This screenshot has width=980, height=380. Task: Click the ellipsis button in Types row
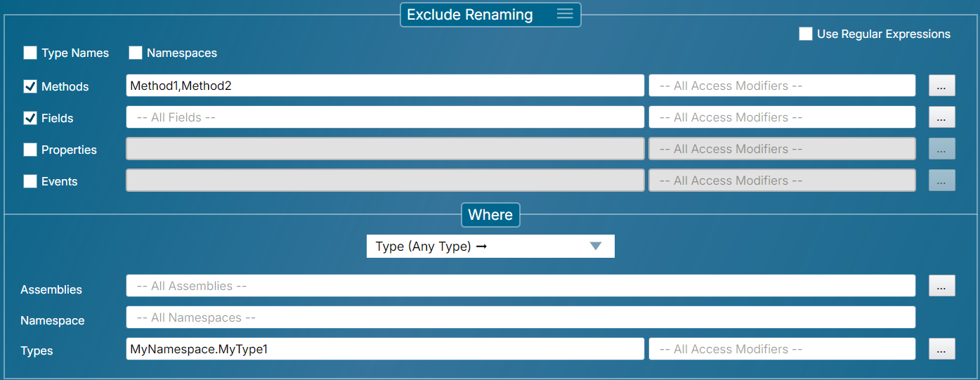pos(941,349)
